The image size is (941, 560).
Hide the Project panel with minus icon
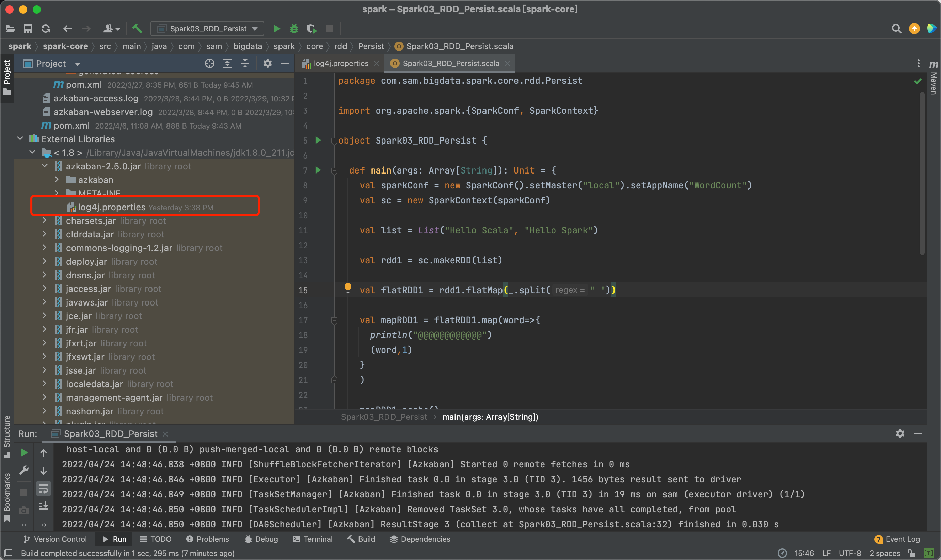[286, 63]
